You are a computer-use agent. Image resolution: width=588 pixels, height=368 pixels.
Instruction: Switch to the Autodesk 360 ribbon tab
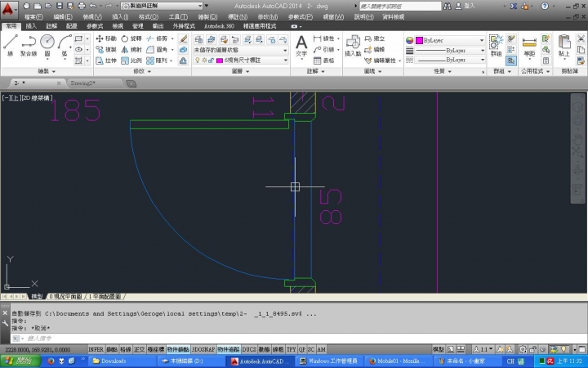pyautogui.click(x=219, y=26)
